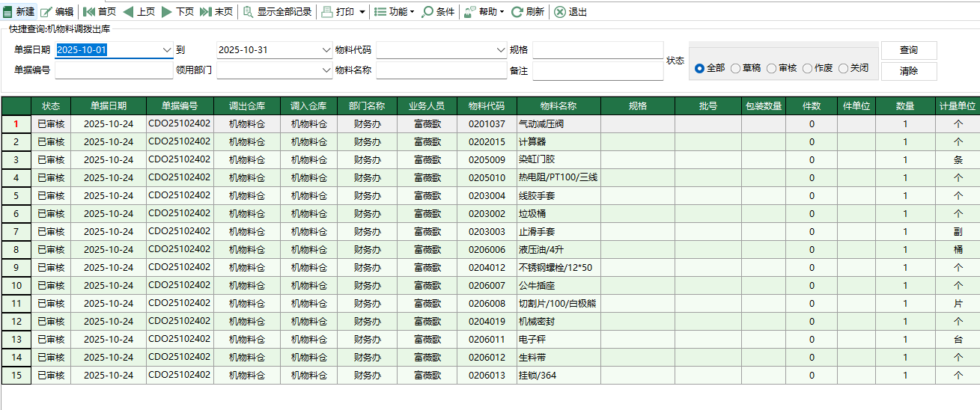Image resolution: width=980 pixels, height=410 pixels.
Task: Click the 调出仓库 column header
Action: tap(247, 106)
